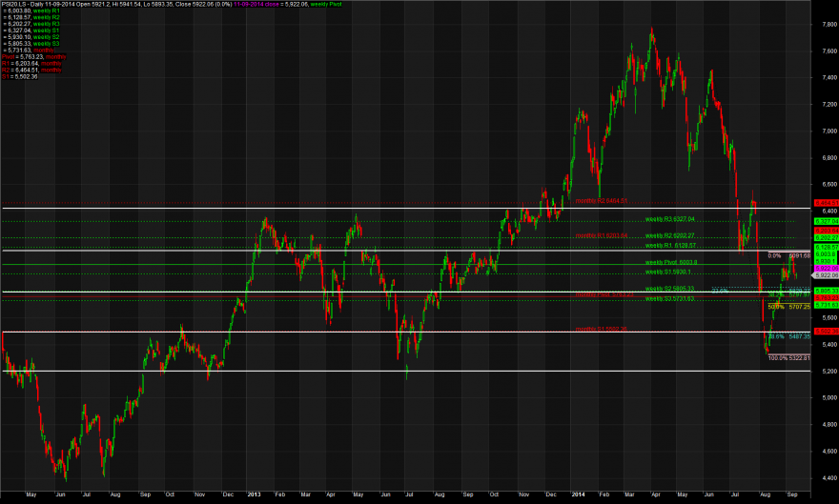The height and width of the screenshot is (504, 839).
Task: Click the gray current price arrow marker 5,922.06
Action: [825, 275]
